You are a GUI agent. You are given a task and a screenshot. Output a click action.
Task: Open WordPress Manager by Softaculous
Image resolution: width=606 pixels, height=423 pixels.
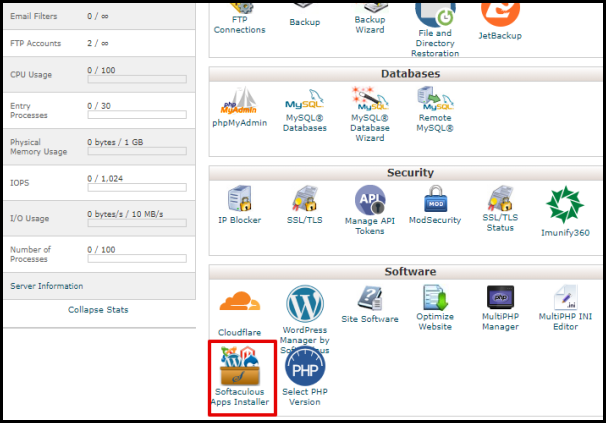(x=305, y=319)
